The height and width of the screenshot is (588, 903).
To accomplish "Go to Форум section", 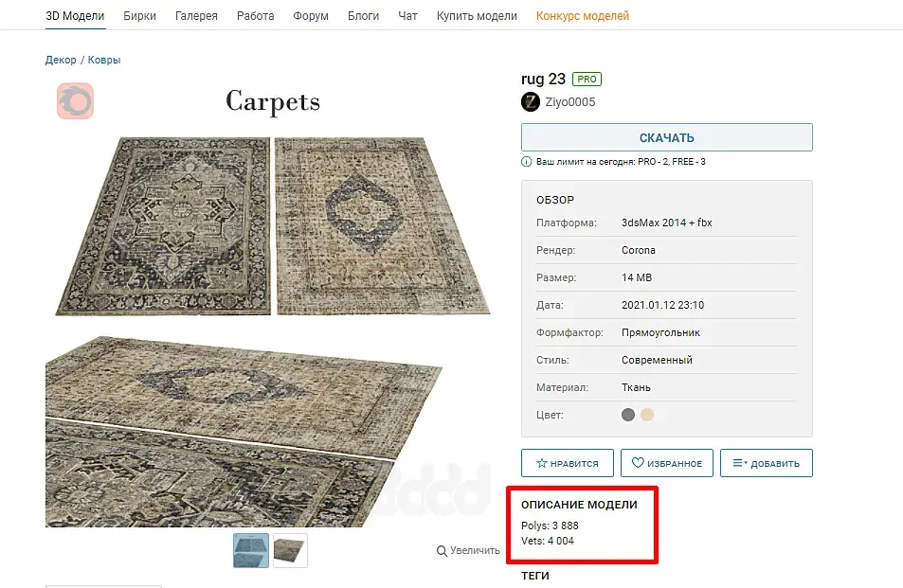I will tap(311, 16).
